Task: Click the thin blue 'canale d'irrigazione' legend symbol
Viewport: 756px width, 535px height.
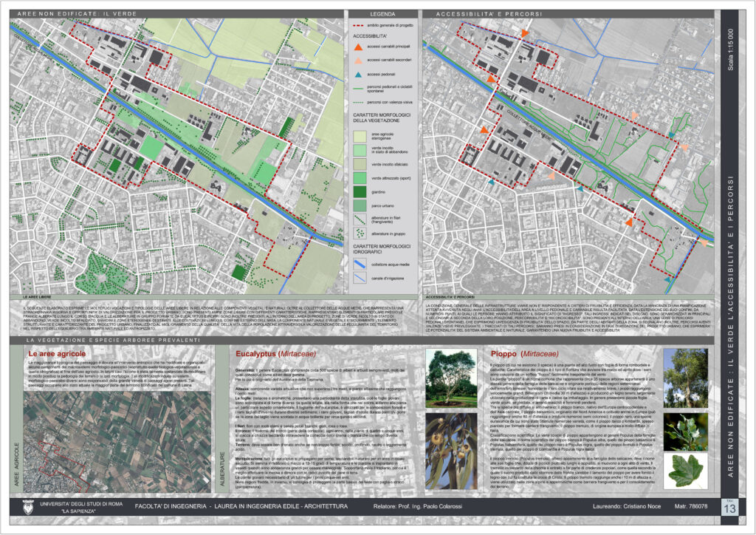Action: coord(360,279)
